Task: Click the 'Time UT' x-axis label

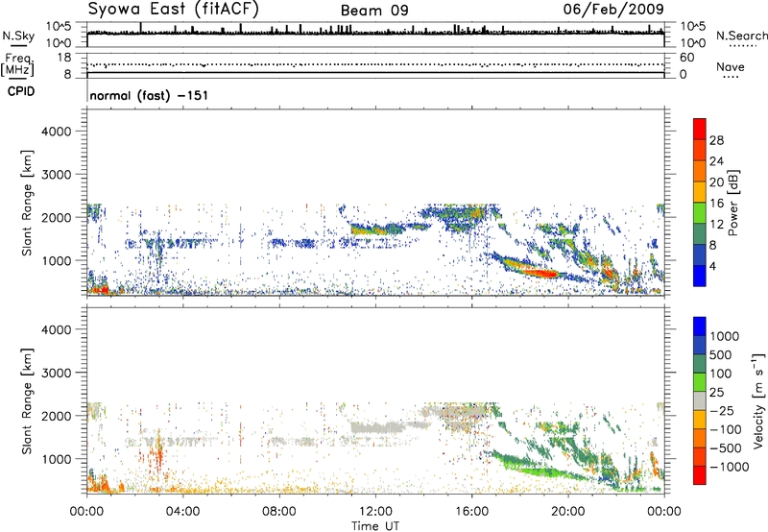Action: pos(375,525)
